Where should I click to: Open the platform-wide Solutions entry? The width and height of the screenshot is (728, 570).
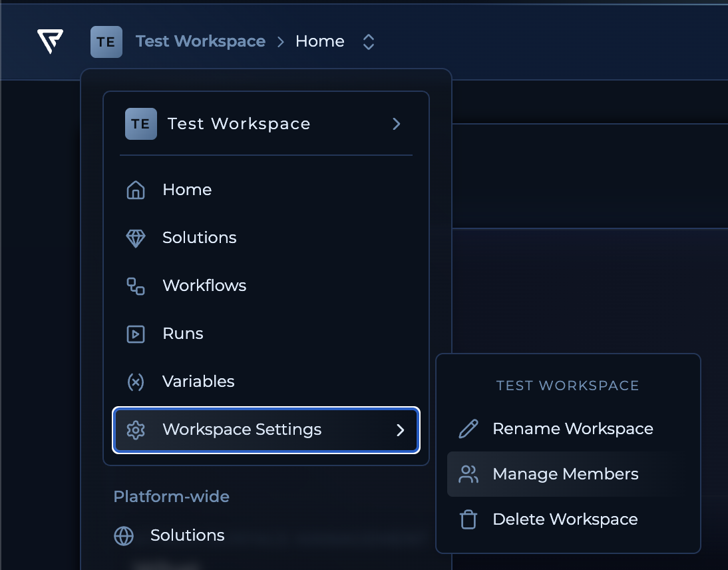[x=187, y=535]
